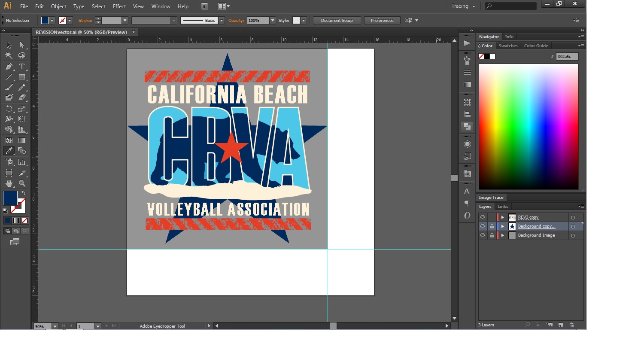Select the Paintbrush tool
The image size is (644, 362).
[x=9, y=87]
